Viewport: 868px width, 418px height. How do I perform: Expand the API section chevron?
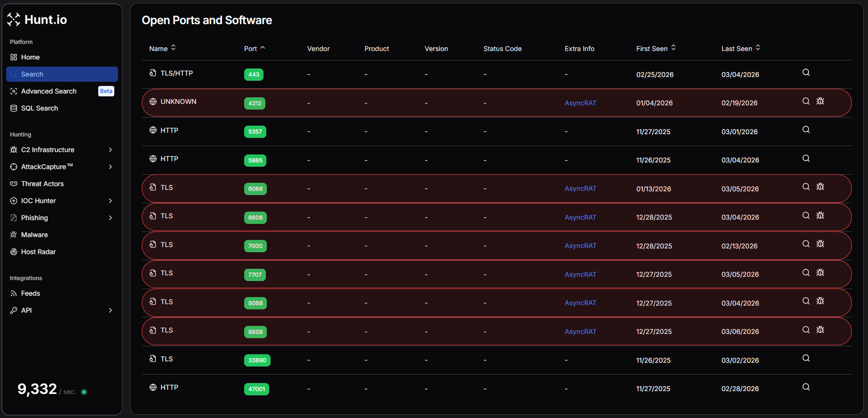110,310
